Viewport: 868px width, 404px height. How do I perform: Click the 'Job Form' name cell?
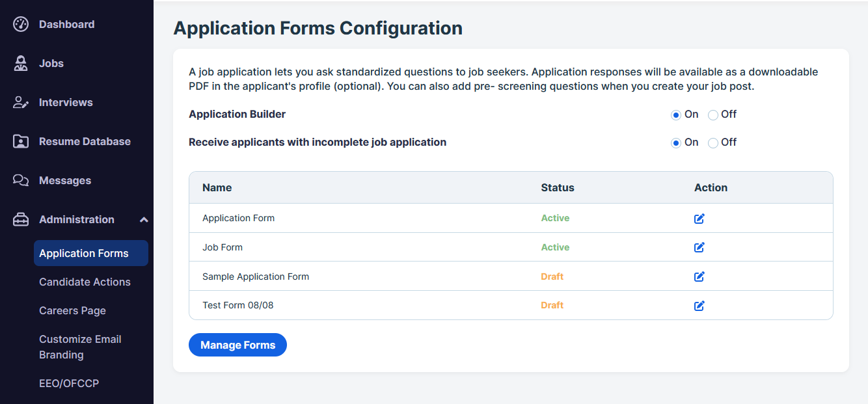click(223, 247)
